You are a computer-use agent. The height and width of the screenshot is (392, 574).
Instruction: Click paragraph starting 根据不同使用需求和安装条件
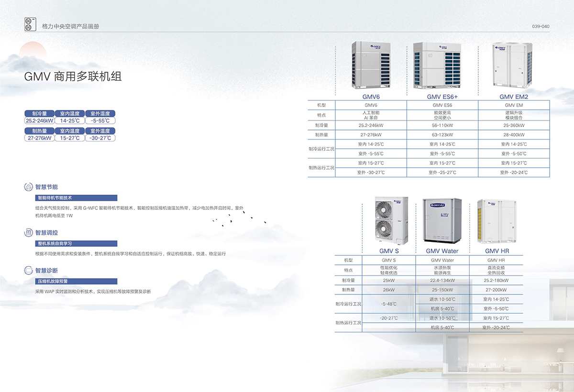tap(131, 254)
